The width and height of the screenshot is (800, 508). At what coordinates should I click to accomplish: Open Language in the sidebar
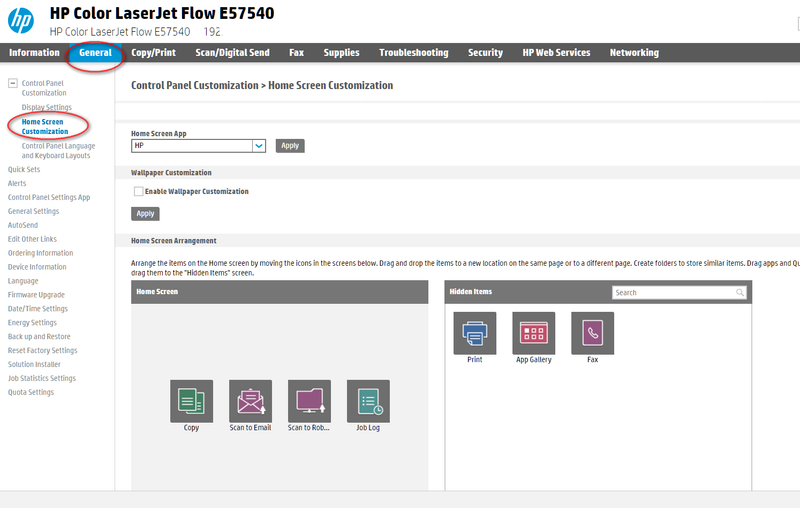tap(23, 281)
